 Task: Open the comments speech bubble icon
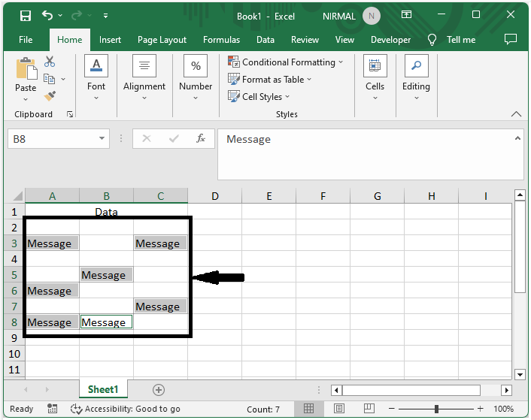511,39
